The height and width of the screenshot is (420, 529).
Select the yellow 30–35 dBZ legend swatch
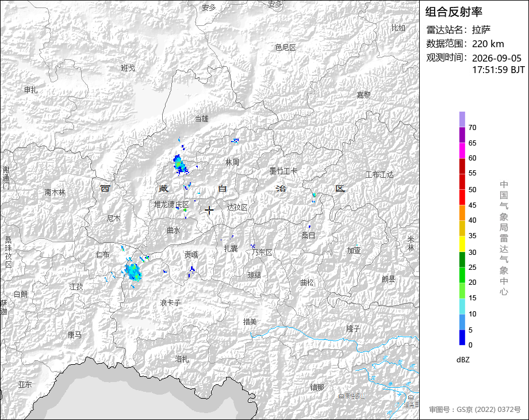[462, 244]
